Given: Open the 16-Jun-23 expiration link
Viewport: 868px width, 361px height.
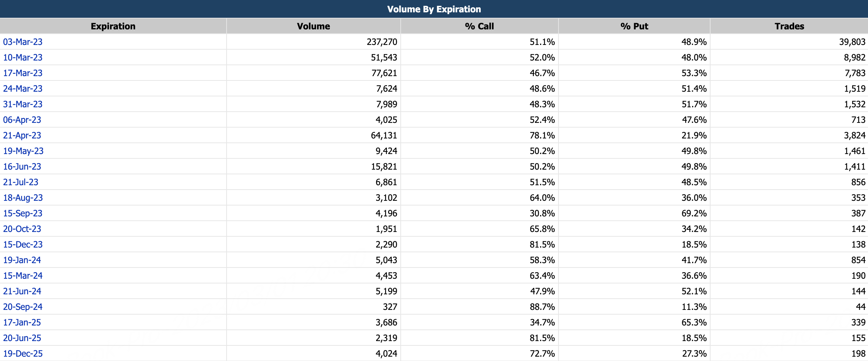Looking at the screenshot, I should pos(22,167).
